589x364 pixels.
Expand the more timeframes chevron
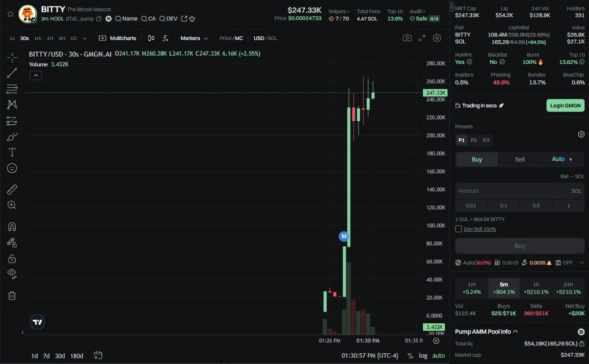[85, 38]
